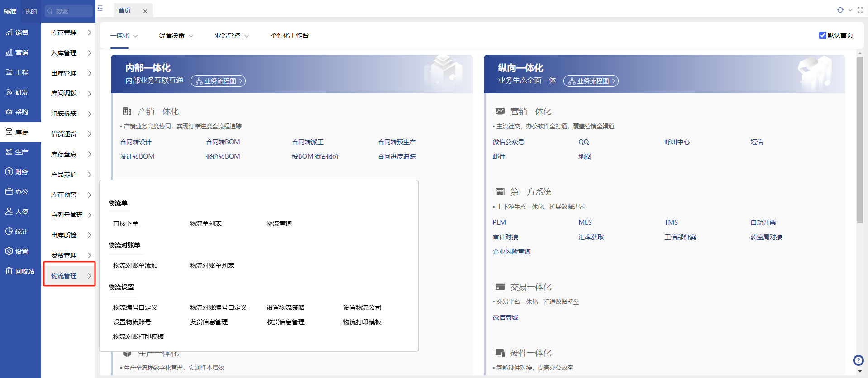Open the 物流单列表 link
This screenshot has height=378, width=868.
tap(206, 223)
